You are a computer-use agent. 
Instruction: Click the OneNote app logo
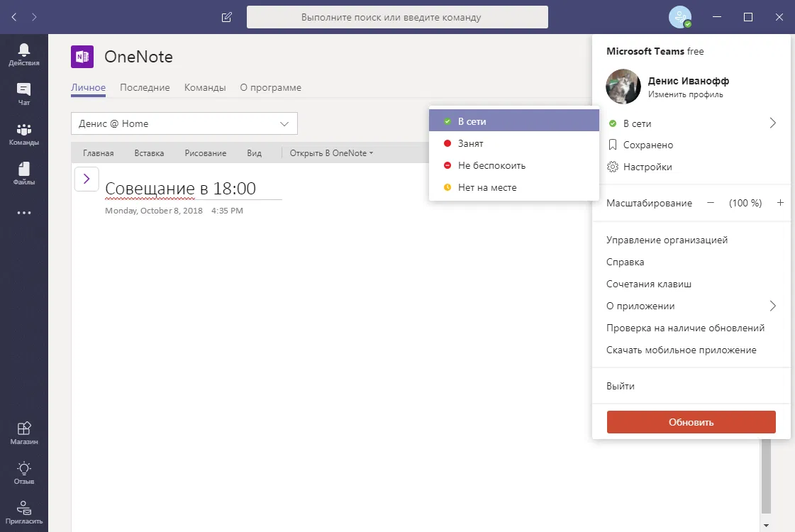82,56
